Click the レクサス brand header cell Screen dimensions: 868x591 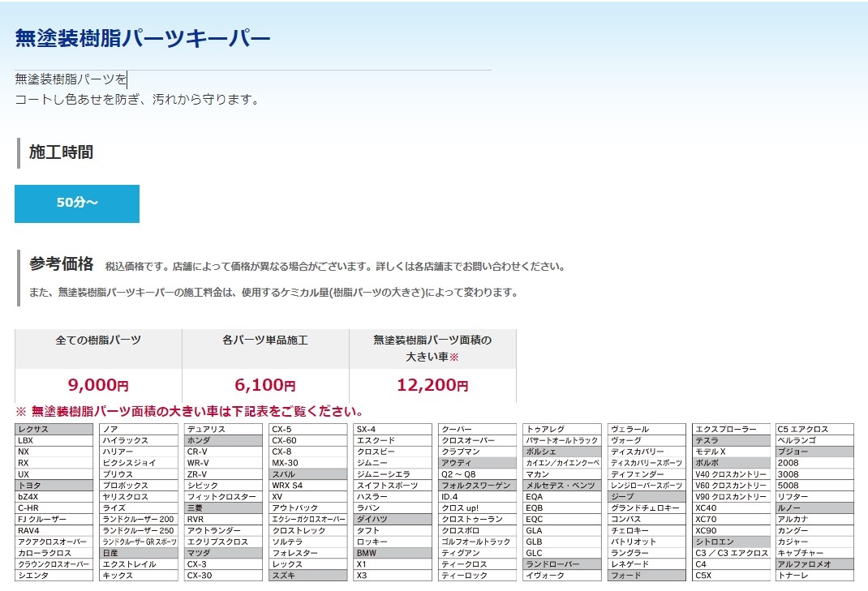54,429
